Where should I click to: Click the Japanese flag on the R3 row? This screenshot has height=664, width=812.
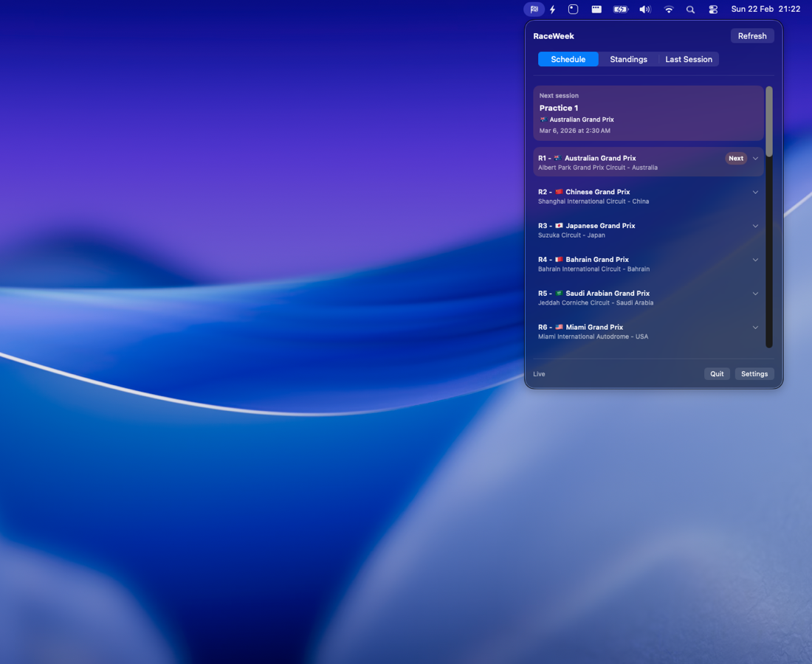[x=559, y=225]
